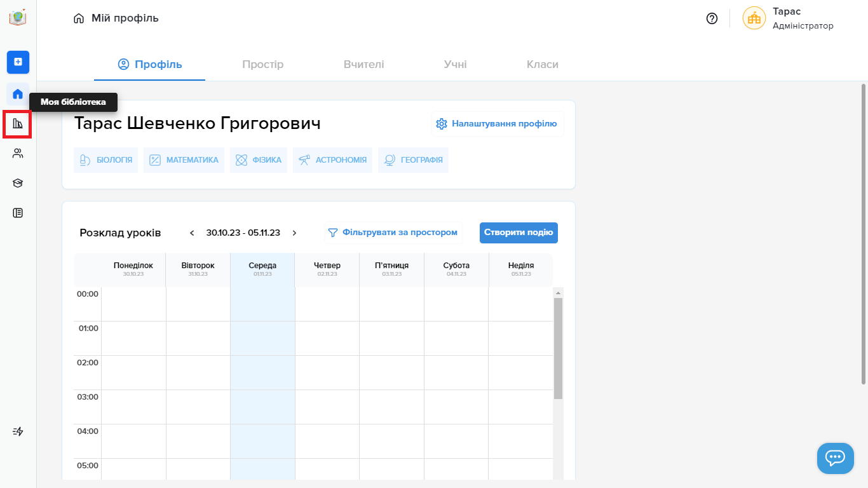Open the chat support bubble
Image resolution: width=868 pixels, height=488 pixels.
(835, 458)
